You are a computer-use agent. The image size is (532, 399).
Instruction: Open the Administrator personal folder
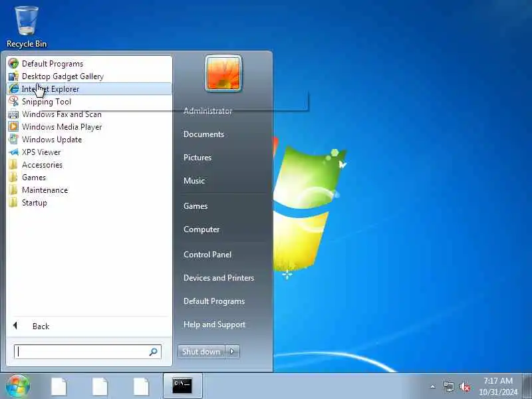tap(208, 111)
